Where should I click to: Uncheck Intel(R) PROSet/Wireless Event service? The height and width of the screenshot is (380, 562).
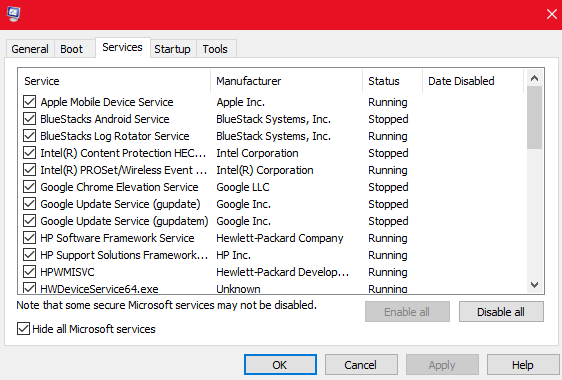(29, 170)
